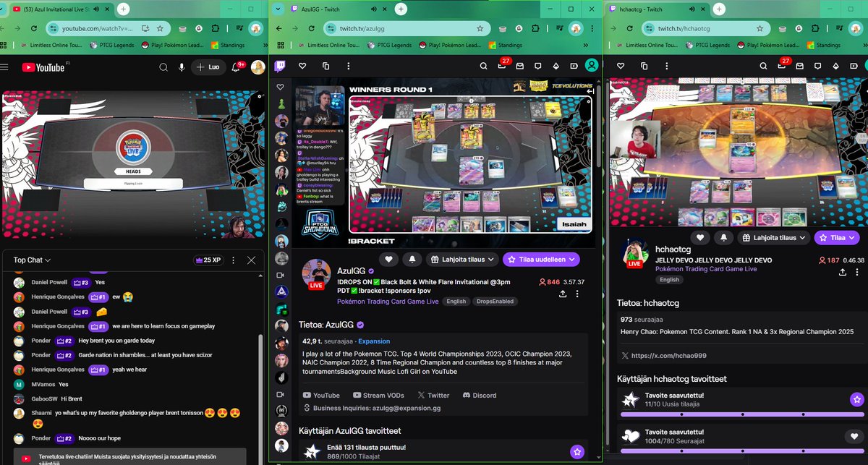Click Twitch logo in AzulGG window

[x=281, y=65]
